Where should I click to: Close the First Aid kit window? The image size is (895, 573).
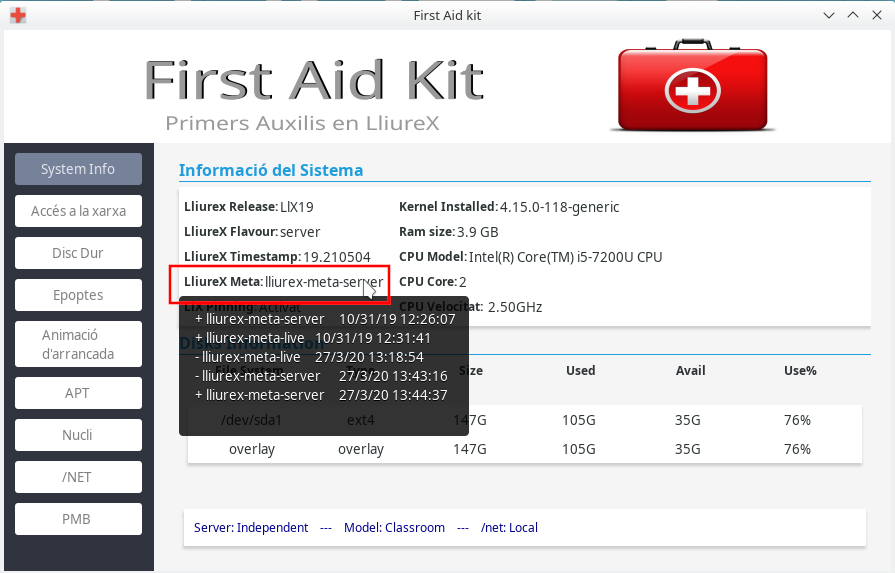point(877,15)
